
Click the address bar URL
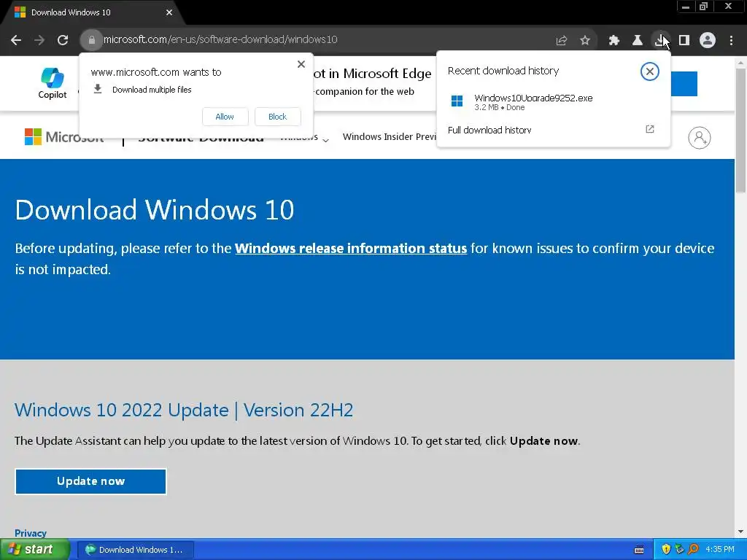click(x=220, y=39)
